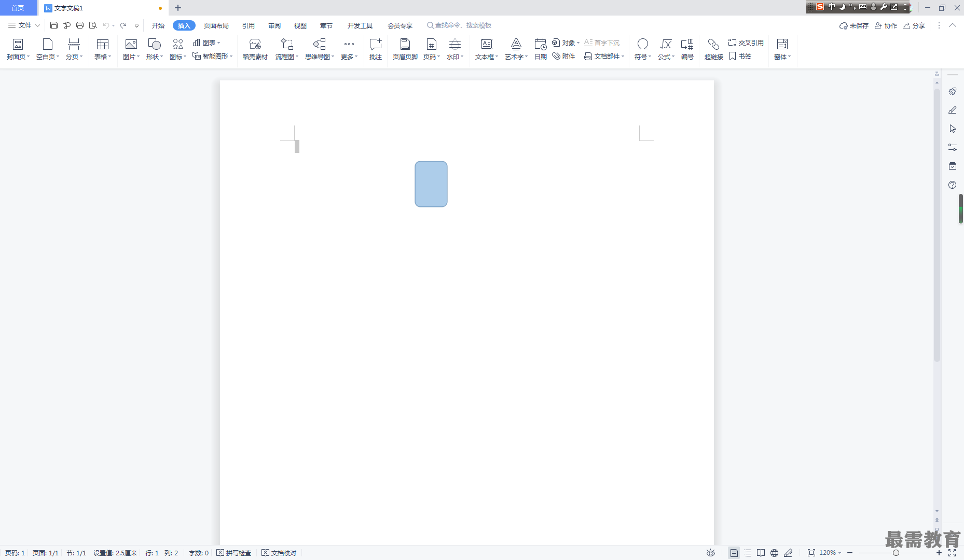Image resolution: width=964 pixels, height=560 pixels.
Task: Click the save icon in quick toolbar
Action: tap(54, 25)
